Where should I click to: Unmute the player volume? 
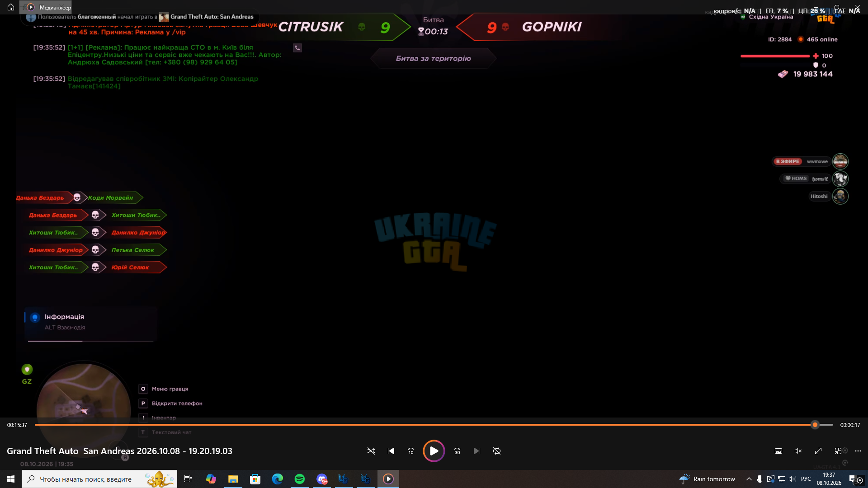point(798,451)
